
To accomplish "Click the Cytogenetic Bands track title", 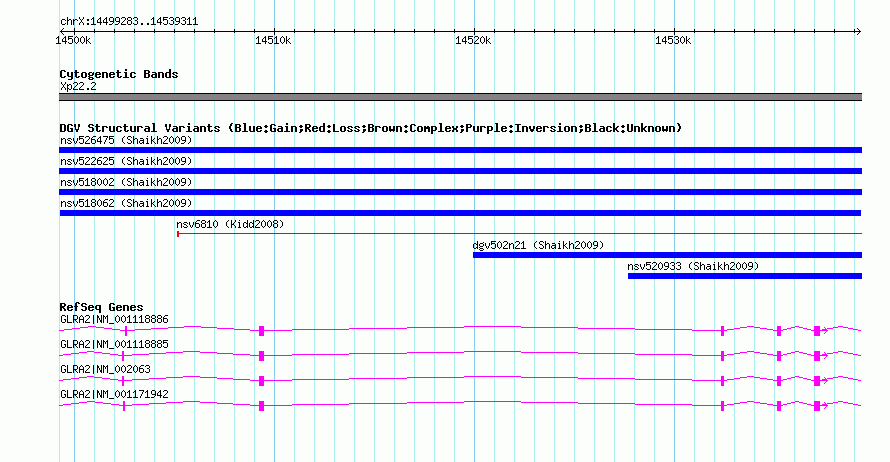I will [119, 74].
